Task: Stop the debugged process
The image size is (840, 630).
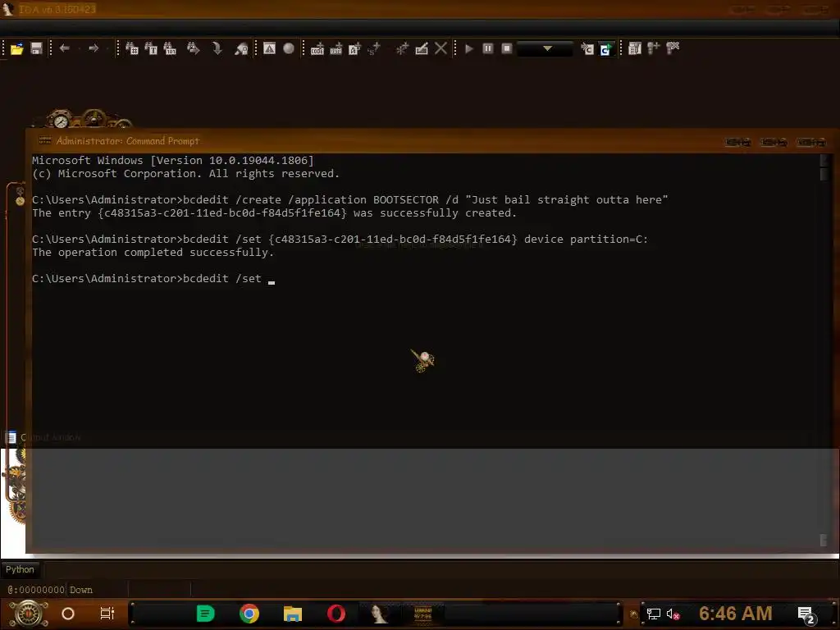Action: pyautogui.click(x=507, y=48)
